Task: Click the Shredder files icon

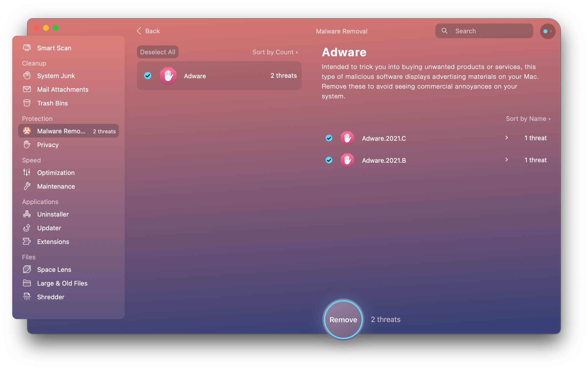Action: pyautogui.click(x=26, y=296)
